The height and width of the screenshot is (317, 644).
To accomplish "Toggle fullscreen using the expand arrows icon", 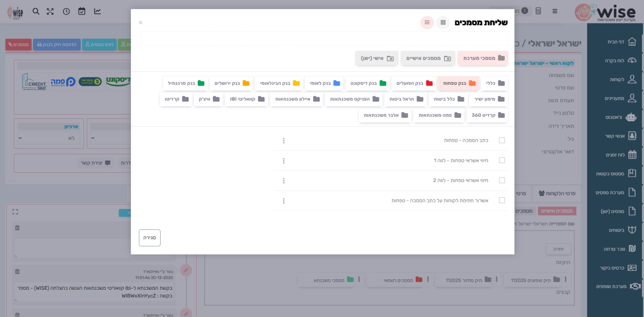I will click(x=50, y=11).
